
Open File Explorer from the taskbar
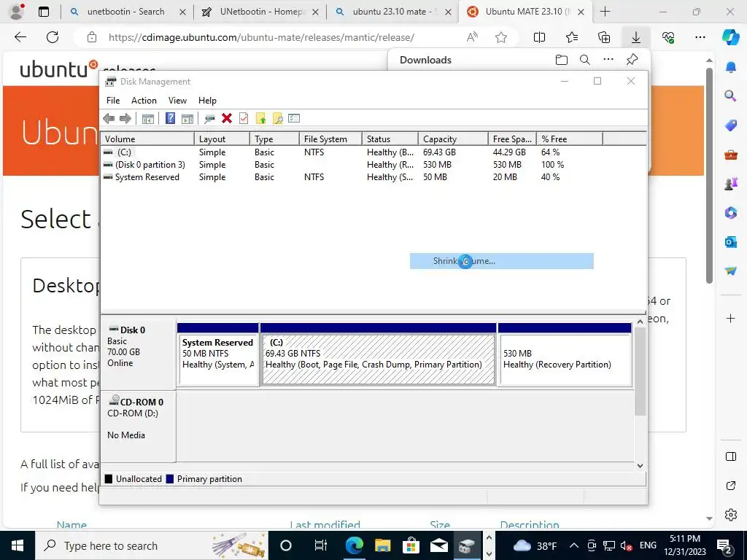click(x=382, y=545)
